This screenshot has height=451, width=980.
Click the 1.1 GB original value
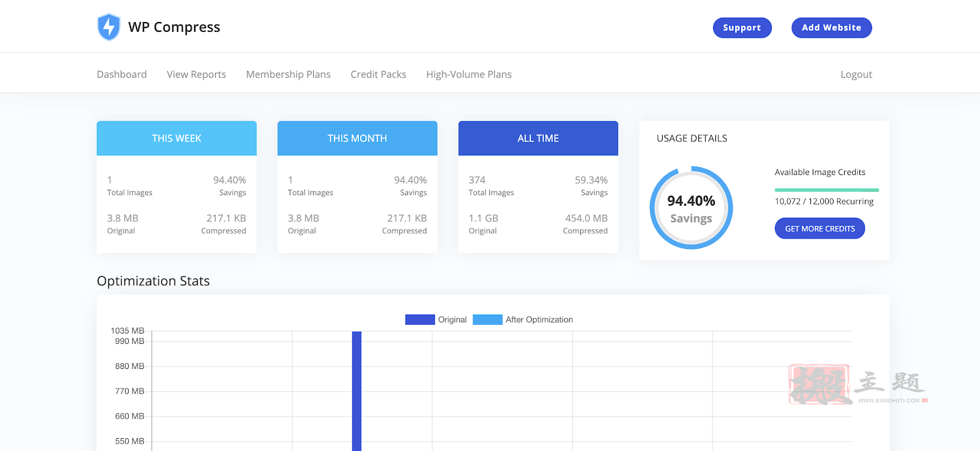pos(483,218)
